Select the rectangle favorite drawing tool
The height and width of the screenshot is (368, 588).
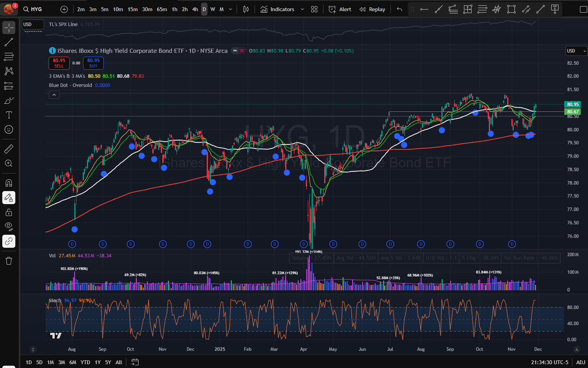pyautogui.click(x=511, y=9)
